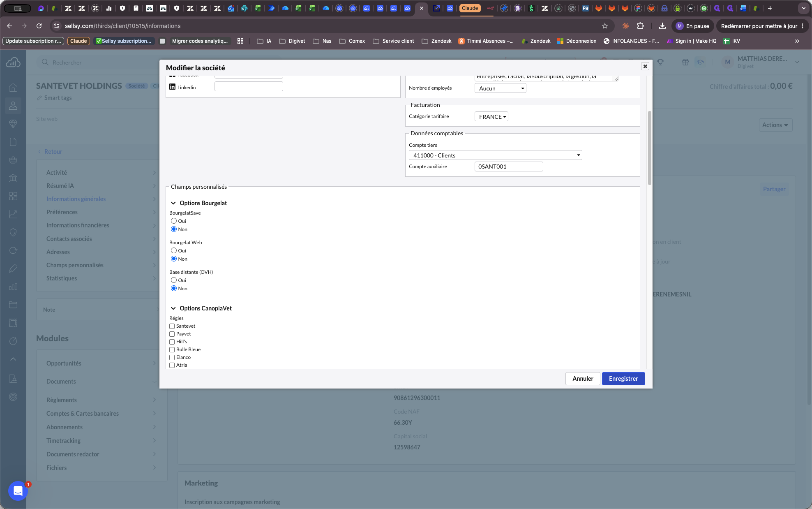812x509 pixels.
Task: Click the Partager button
Action: point(774,189)
